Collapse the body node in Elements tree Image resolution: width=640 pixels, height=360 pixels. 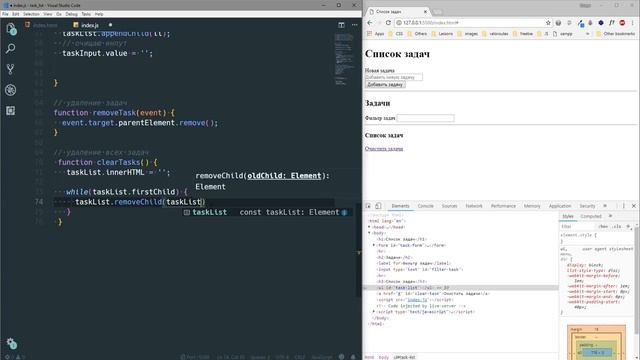point(369,233)
